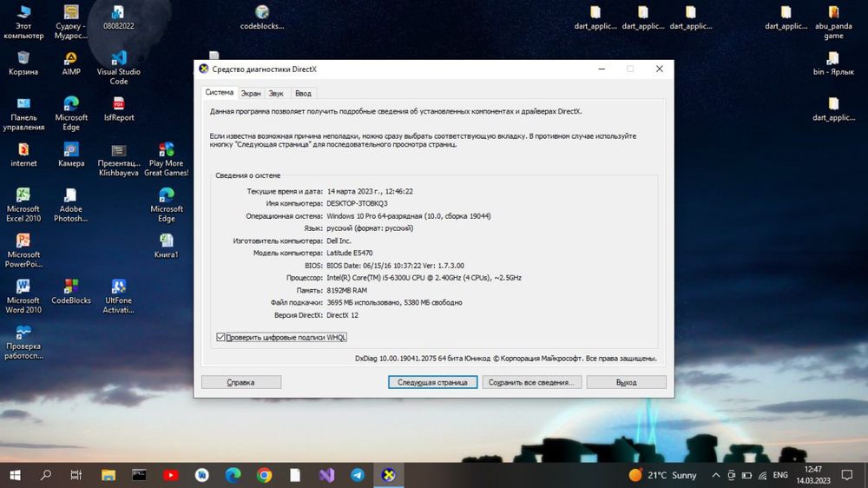Select the codeblocks... installer icon
868x488 pixels.
pos(262,17)
